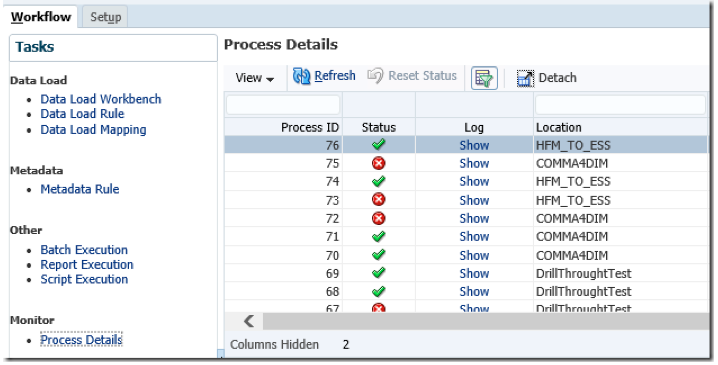The height and width of the screenshot is (365, 718).
Task: Click DrillThroughtTest location in row 69
Action: pos(583,273)
